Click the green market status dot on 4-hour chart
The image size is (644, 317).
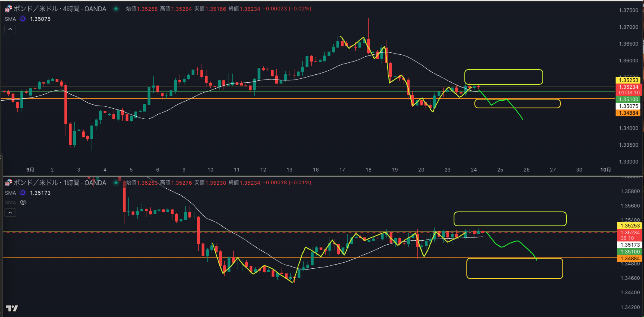coord(116,9)
